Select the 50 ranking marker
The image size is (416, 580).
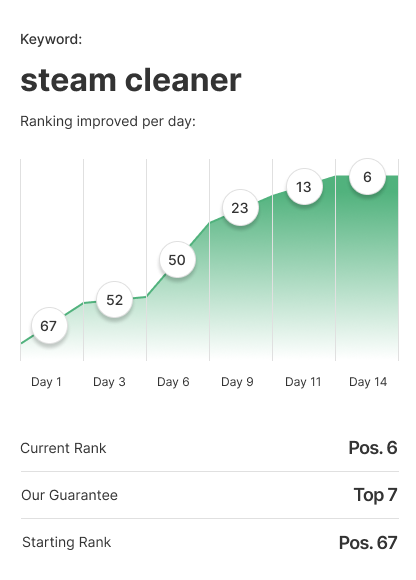pyautogui.click(x=177, y=260)
